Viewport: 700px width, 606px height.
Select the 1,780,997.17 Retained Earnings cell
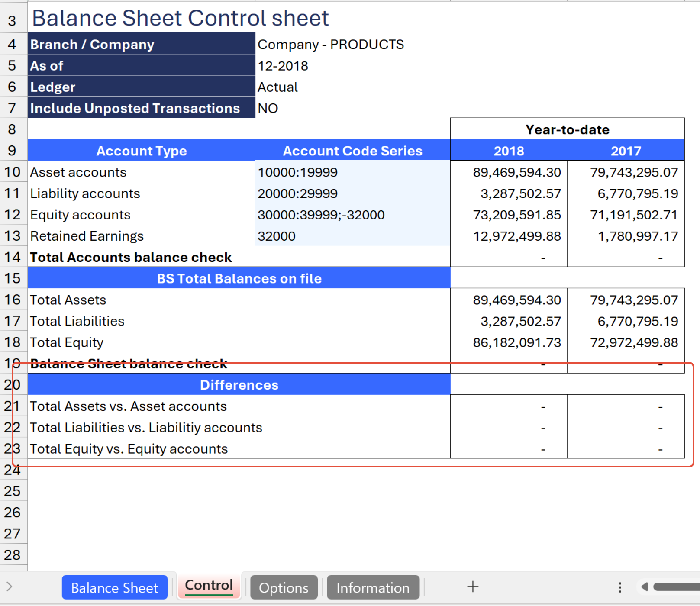tap(626, 236)
